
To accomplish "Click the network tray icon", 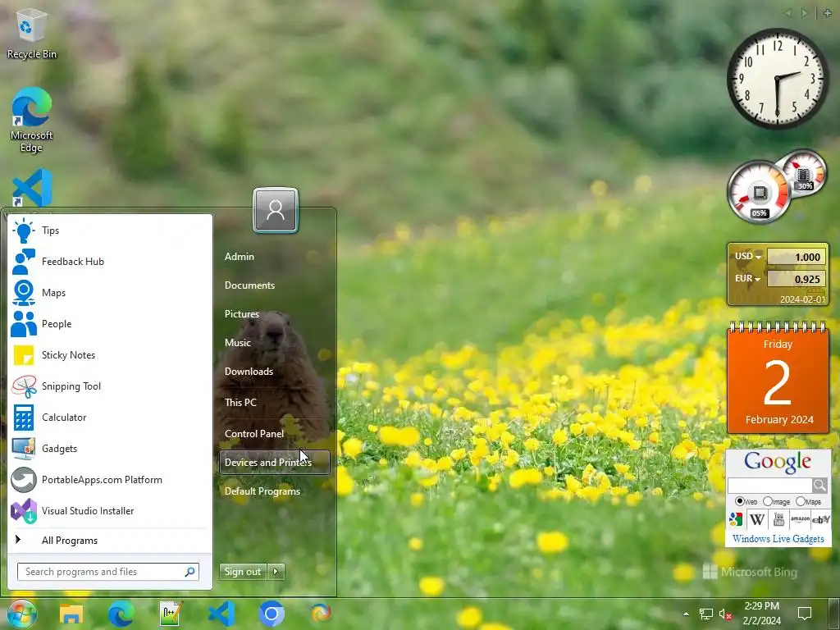I will 706,614.
